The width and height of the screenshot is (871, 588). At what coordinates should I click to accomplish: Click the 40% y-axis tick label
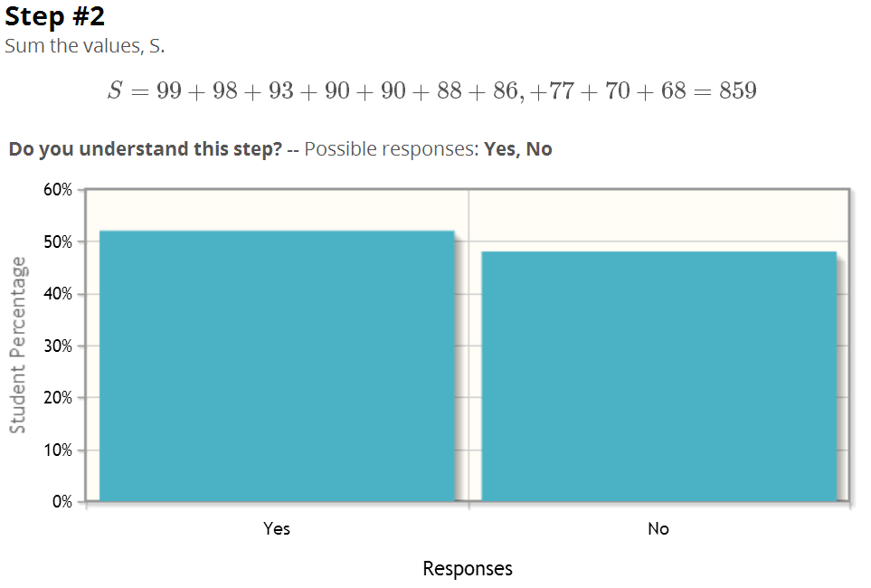point(58,293)
